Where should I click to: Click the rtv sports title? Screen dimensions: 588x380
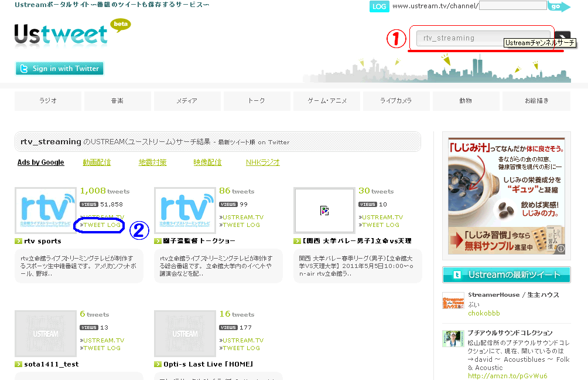point(43,241)
